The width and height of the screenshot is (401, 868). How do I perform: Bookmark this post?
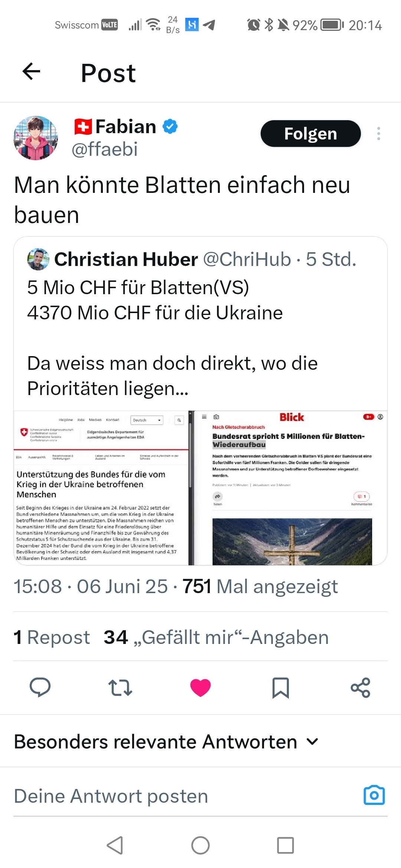(281, 688)
